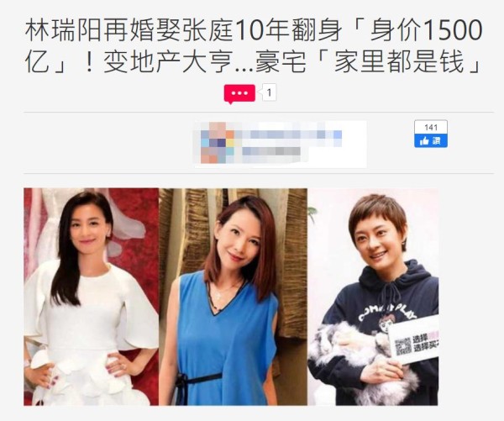Click 林瑞阳再婚娶张庭 in the headline
The width and height of the screenshot is (504, 421).
click(130, 31)
